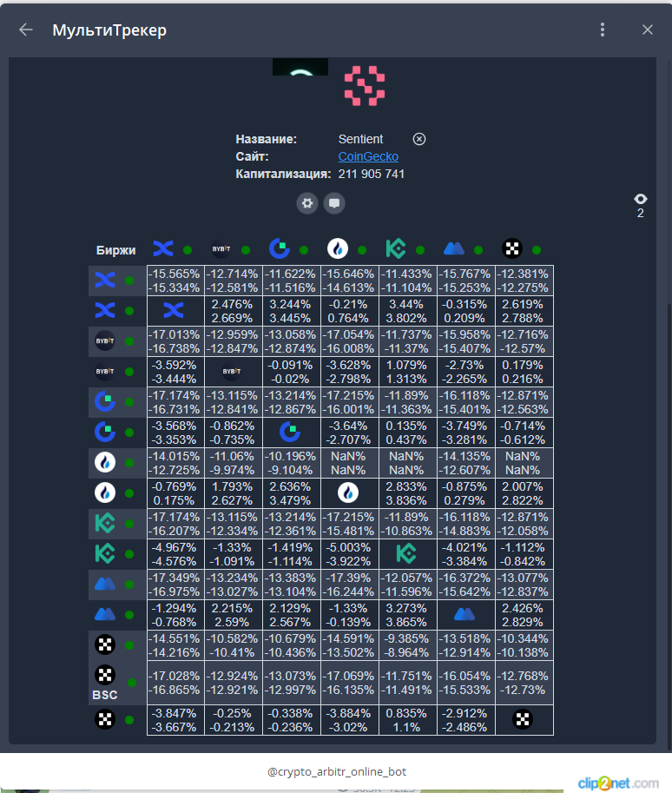672x793 pixels.
Task: Toggle green dot beside header OKX logo
Action: coord(537,250)
